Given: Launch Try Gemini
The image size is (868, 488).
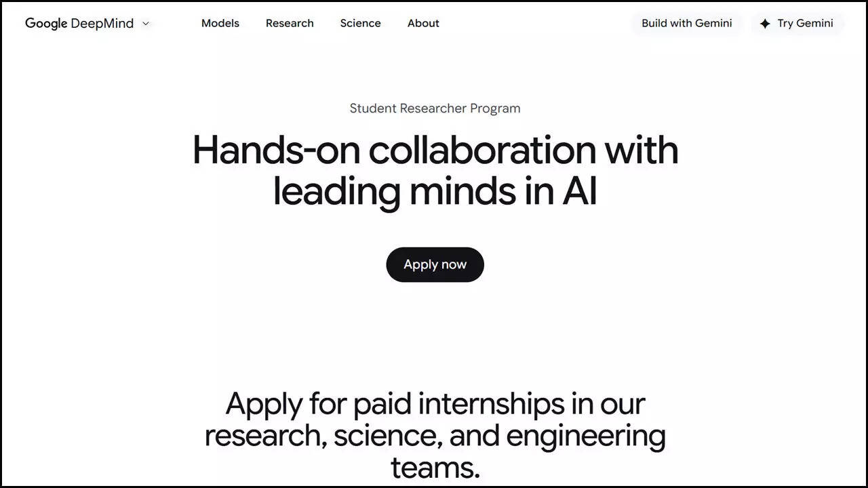Looking at the screenshot, I should click(x=797, y=23).
